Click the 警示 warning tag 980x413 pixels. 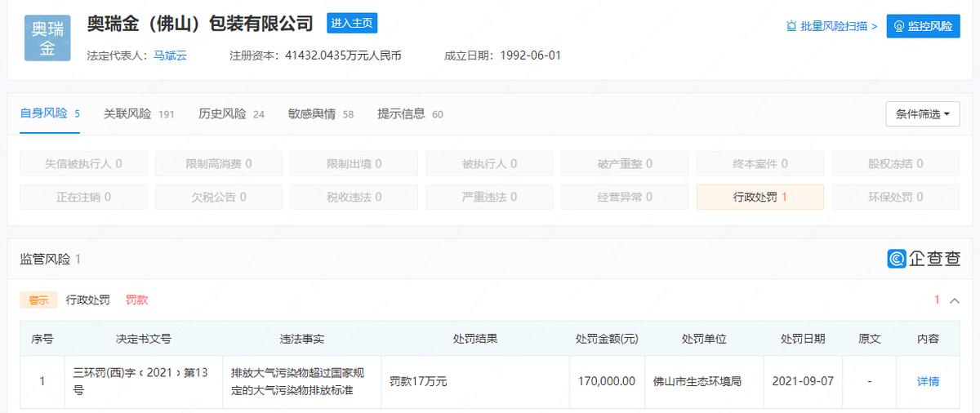(x=38, y=300)
